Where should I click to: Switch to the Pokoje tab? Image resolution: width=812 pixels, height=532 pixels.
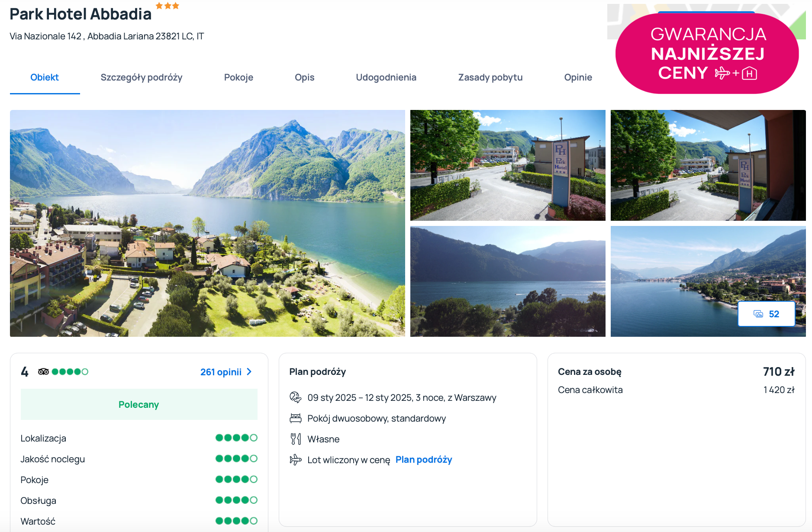[238, 77]
